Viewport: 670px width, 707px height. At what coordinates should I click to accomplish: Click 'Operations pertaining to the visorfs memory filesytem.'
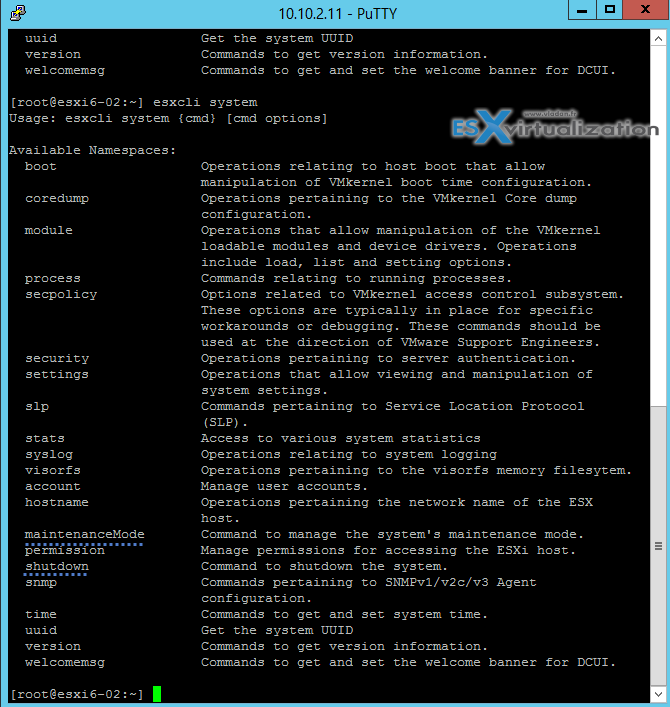click(416, 470)
